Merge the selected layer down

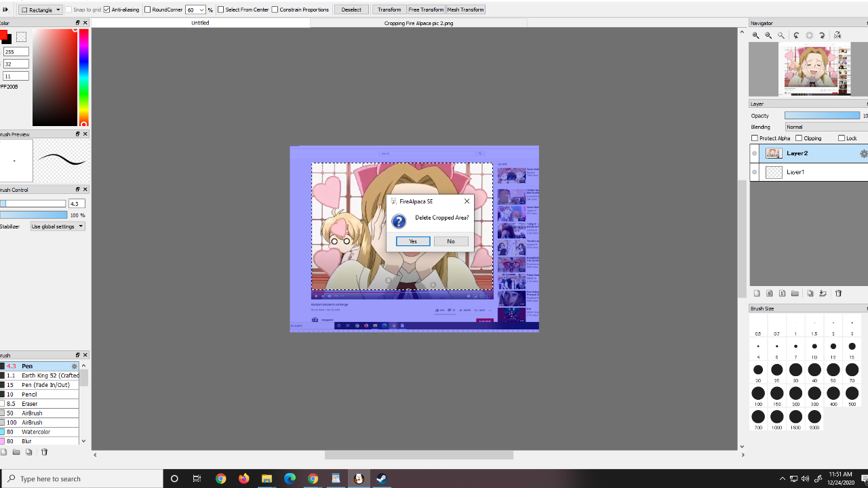(823, 293)
